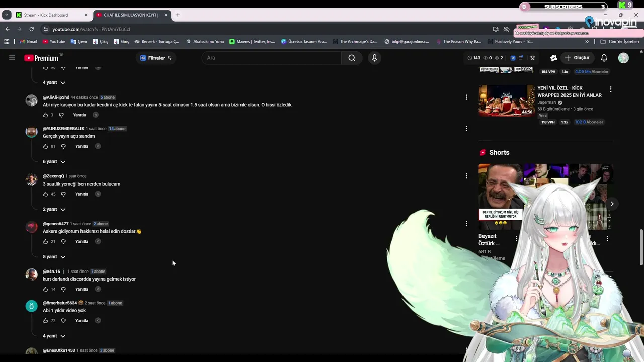The height and width of the screenshot is (362, 644).
Task: Open options menu for @YUNUSEMREBALIK comment
Action: 466,128
